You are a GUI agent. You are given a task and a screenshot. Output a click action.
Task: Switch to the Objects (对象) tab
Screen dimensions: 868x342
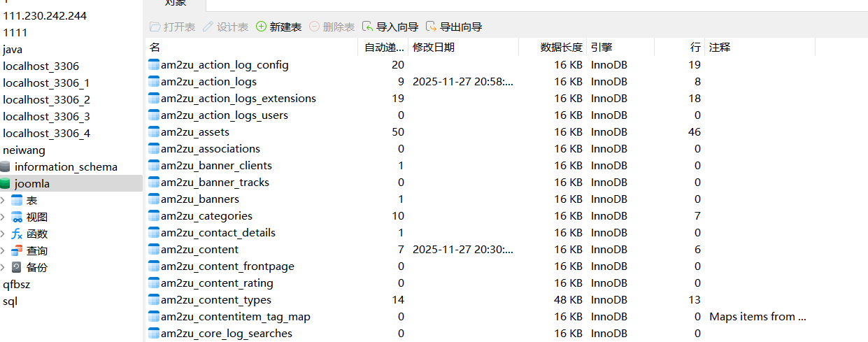(x=175, y=3)
